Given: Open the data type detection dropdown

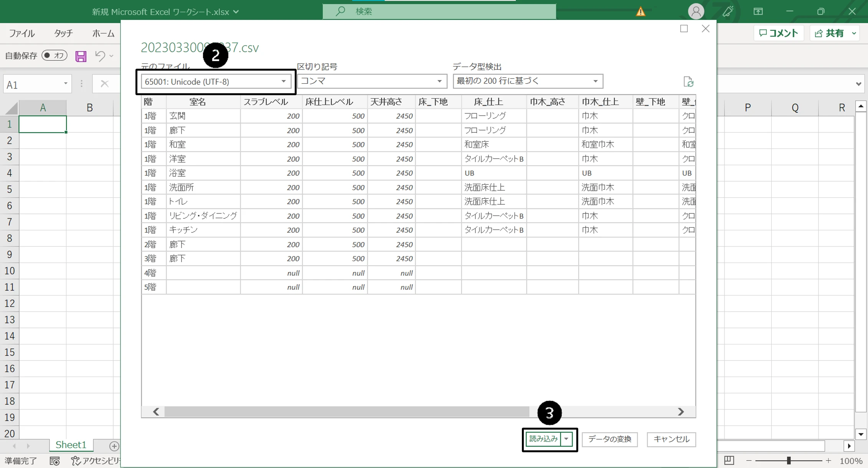Looking at the screenshot, I should (528, 81).
